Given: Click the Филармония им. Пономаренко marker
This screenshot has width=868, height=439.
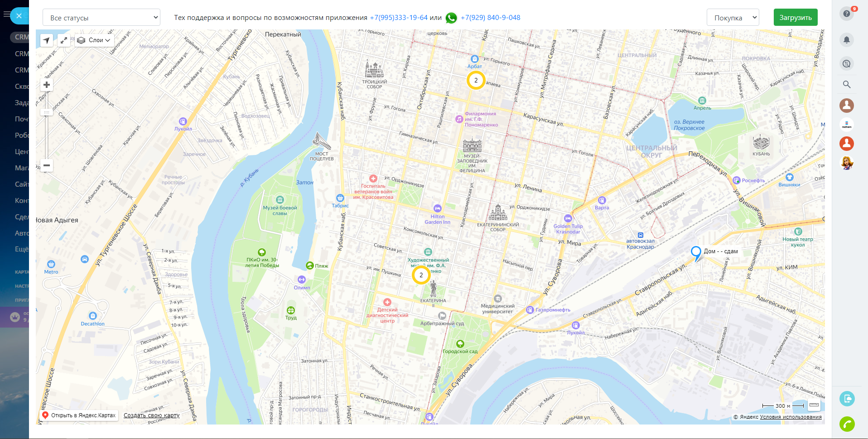Looking at the screenshot, I should coord(459,119).
